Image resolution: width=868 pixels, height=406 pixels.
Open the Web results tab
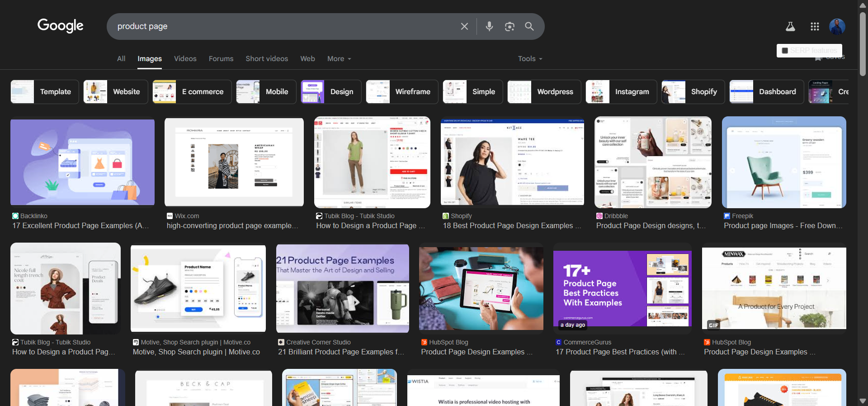click(307, 59)
